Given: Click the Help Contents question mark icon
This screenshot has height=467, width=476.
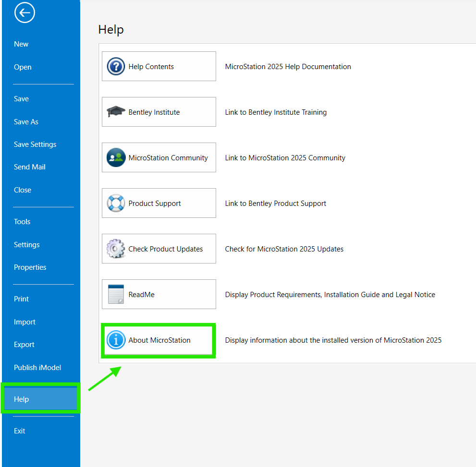Looking at the screenshot, I should pyautogui.click(x=116, y=66).
